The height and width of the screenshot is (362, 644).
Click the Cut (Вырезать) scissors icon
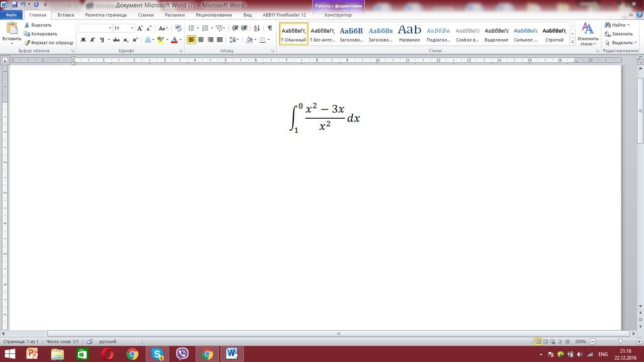tap(27, 25)
